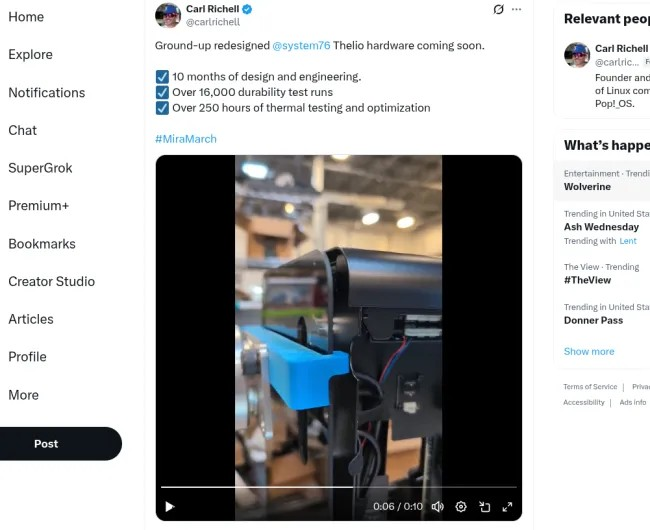Mute the video volume
The height and width of the screenshot is (530, 650).
point(437,507)
